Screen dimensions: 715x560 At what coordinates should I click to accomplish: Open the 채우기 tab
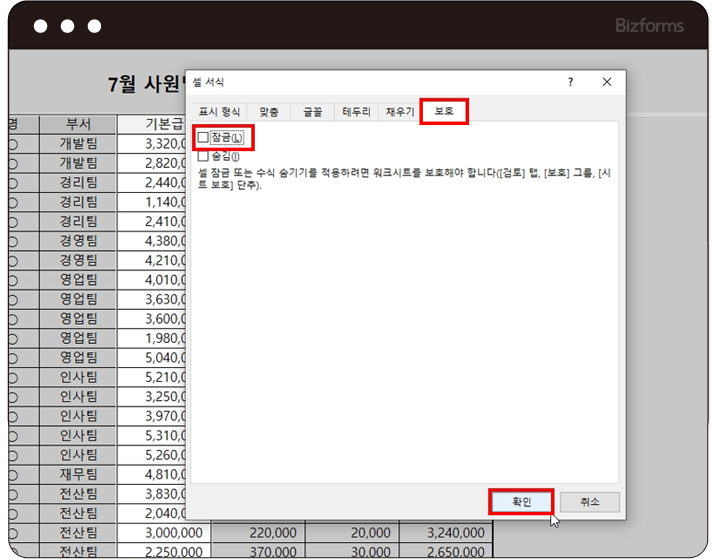(x=400, y=112)
